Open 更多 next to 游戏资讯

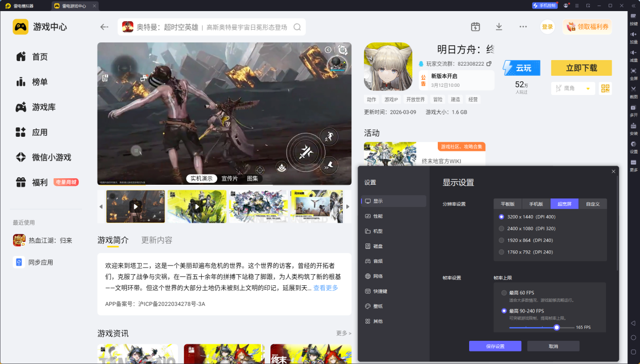344,333
